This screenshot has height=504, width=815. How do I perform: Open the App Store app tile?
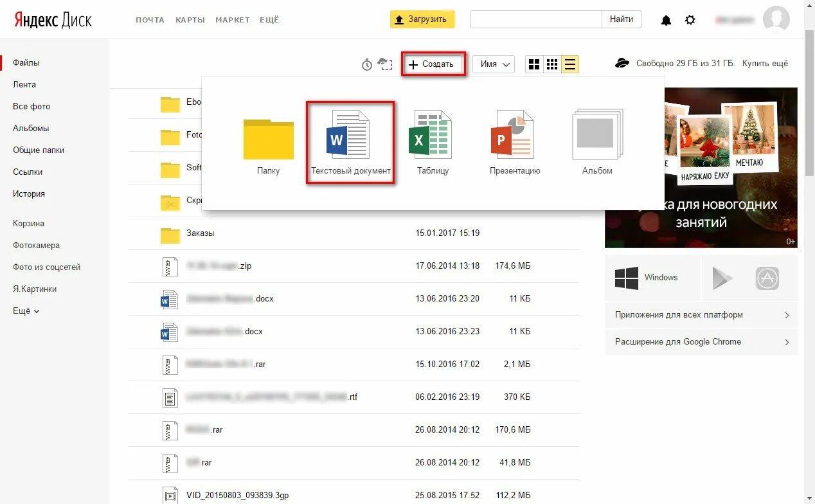767,278
